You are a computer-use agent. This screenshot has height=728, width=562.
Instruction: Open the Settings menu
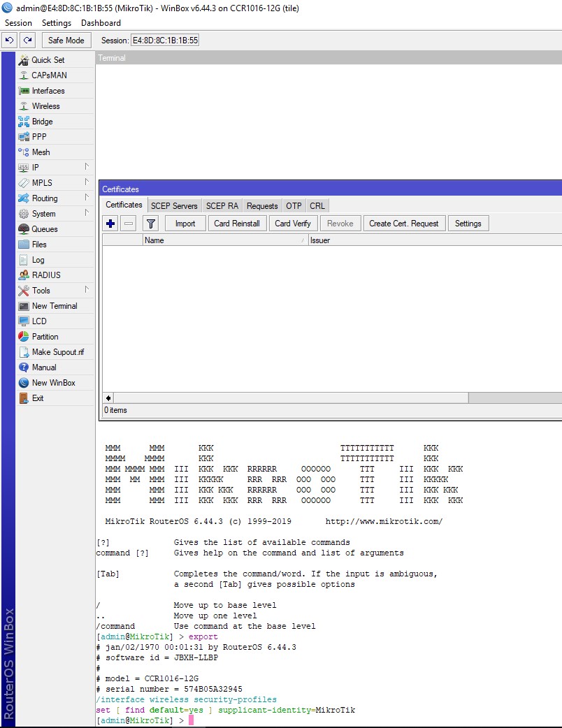57,23
